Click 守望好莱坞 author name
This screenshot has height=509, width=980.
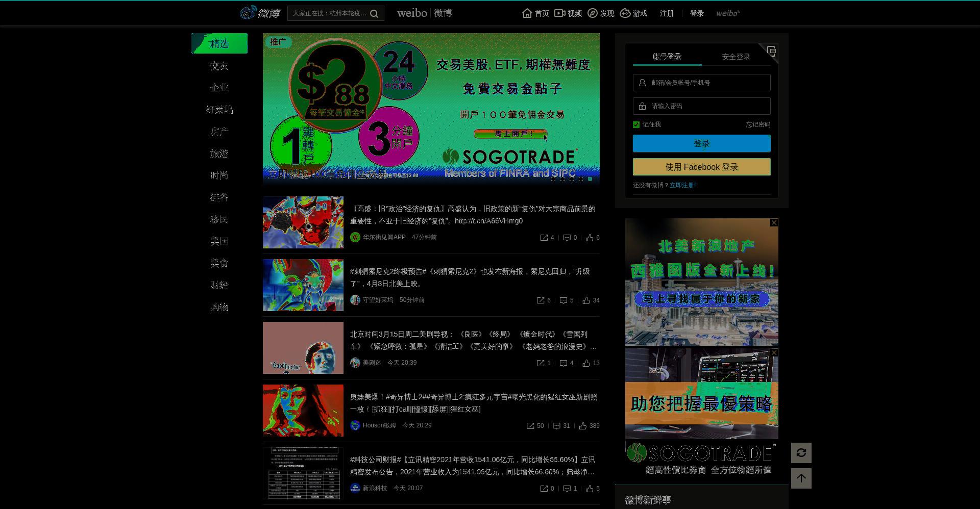click(378, 300)
